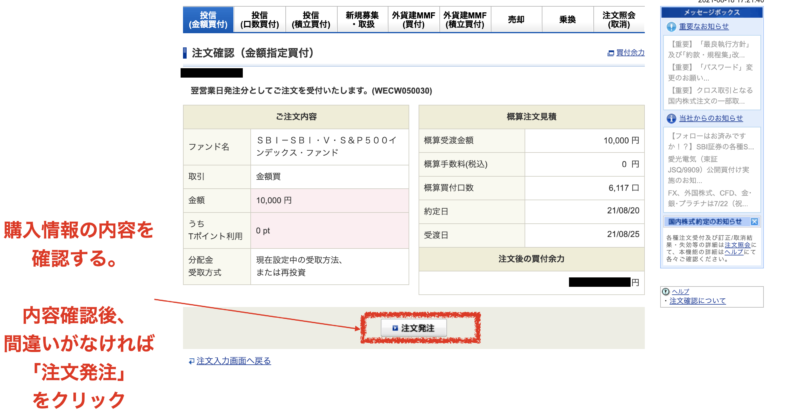This screenshot has width=800, height=413.
Task: Open the 当社からのお知らせ link
Action: [x=711, y=118]
